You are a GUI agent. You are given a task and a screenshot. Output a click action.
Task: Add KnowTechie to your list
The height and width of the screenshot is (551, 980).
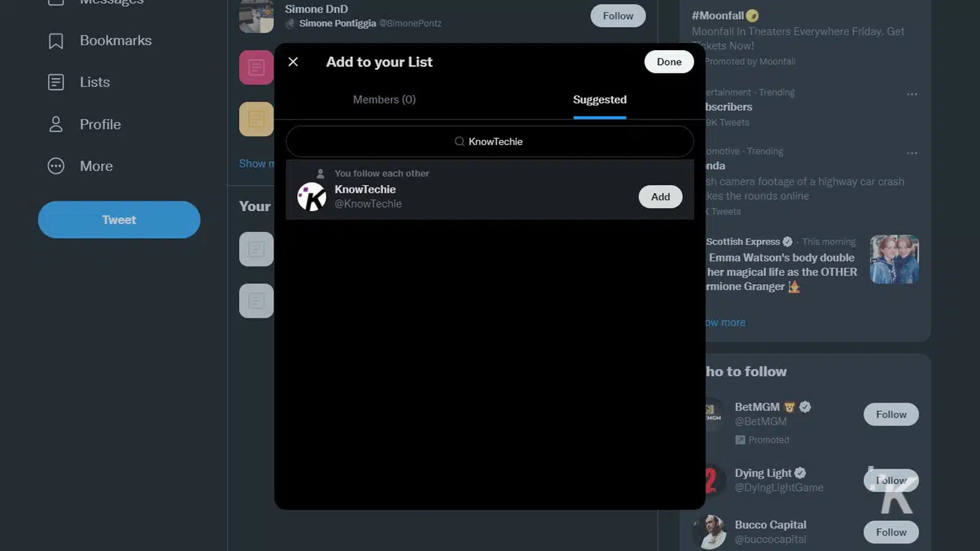(660, 197)
